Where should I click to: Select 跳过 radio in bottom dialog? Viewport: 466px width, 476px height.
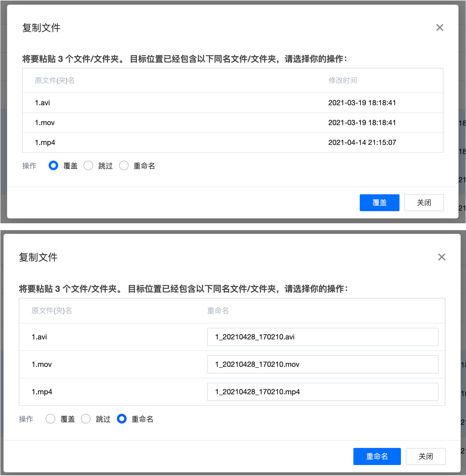pyautogui.click(x=86, y=419)
